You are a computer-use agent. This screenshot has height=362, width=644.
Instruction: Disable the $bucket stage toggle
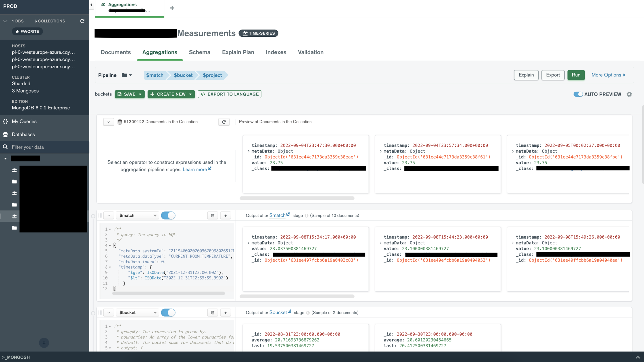168,312
